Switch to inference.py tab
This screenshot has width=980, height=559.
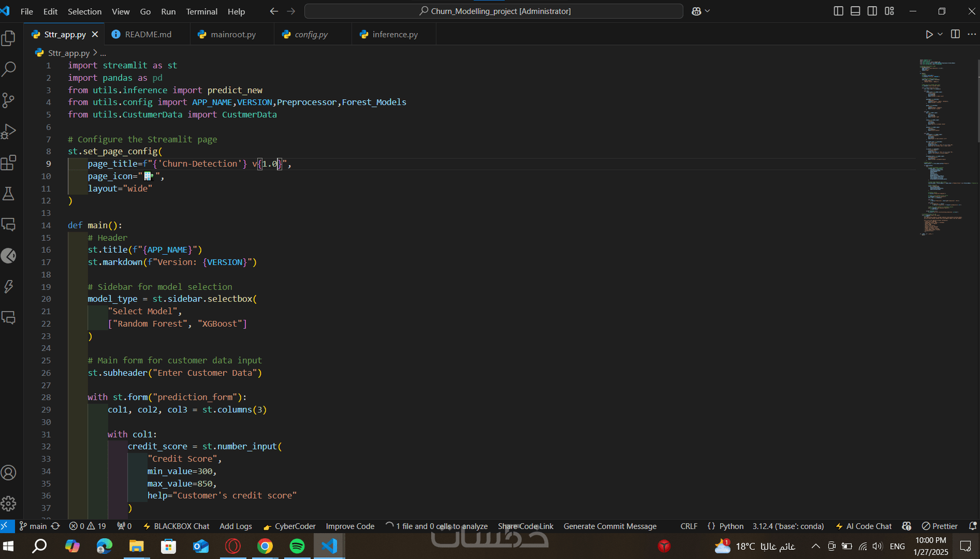click(x=395, y=35)
